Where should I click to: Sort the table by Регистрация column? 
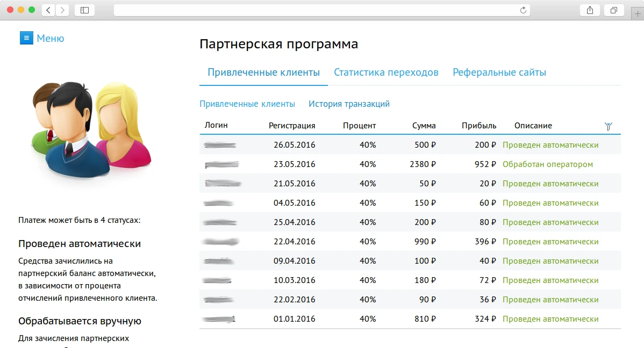(x=291, y=125)
